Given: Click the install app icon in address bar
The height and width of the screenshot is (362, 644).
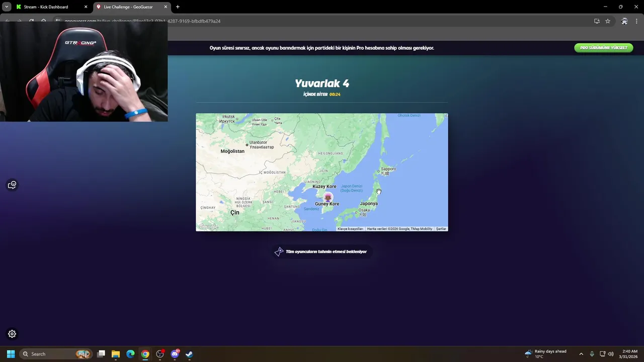Looking at the screenshot, I should tap(597, 21).
